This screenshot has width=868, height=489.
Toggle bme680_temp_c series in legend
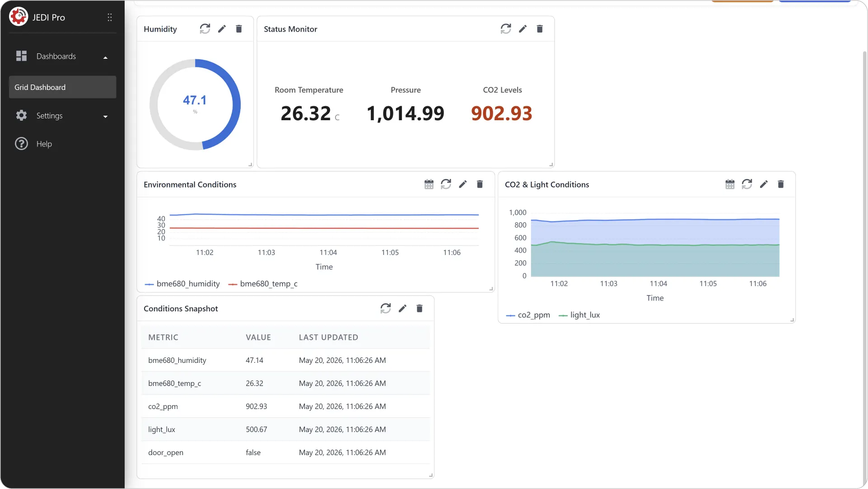click(x=263, y=284)
